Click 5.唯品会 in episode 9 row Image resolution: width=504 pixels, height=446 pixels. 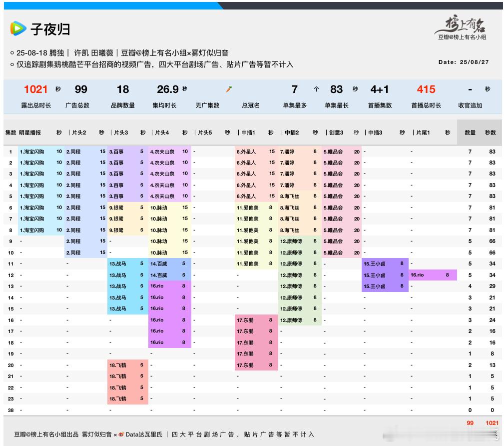pyautogui.click(x=333, y=241)
